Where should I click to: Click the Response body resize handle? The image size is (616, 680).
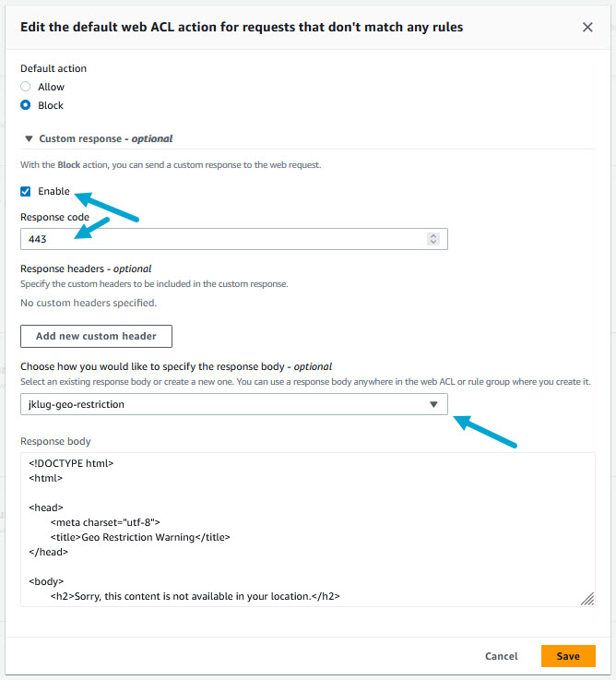tap(587, 599)
